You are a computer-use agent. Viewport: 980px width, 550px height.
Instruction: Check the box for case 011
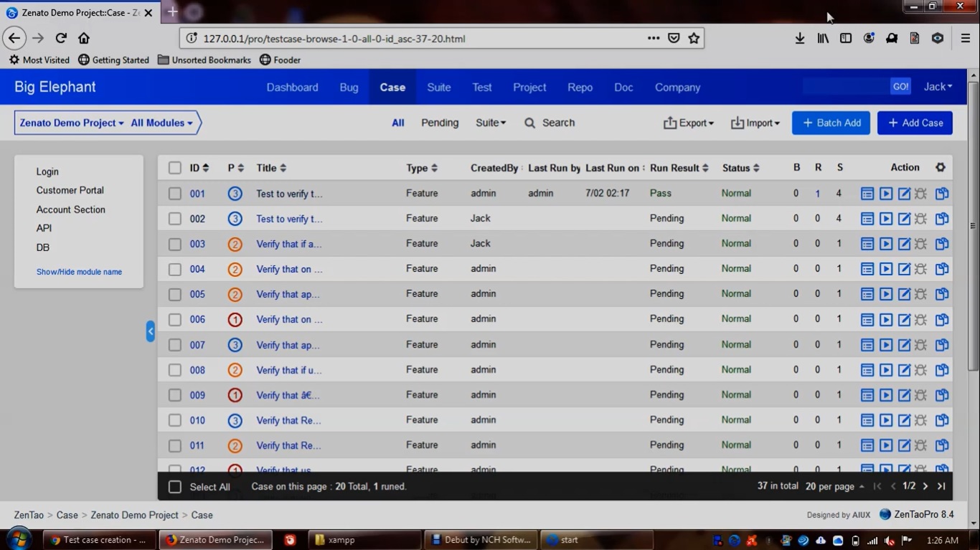tap(175, 445)
